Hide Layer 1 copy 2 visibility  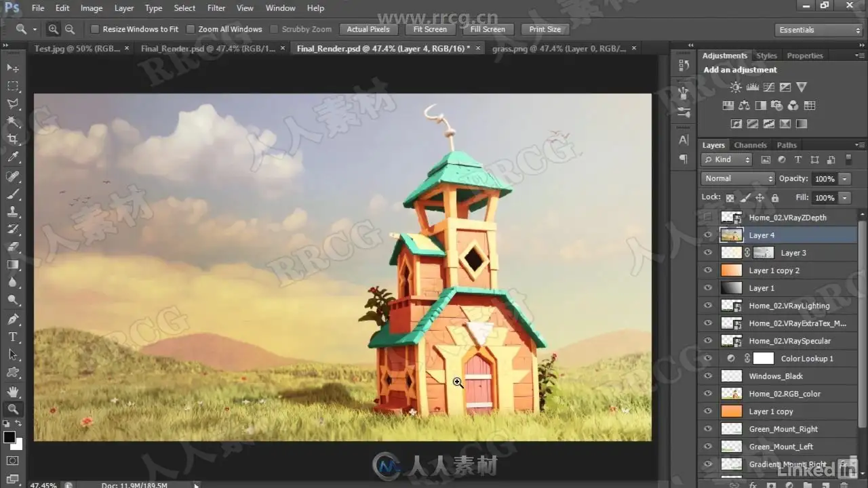pos(708,270)
